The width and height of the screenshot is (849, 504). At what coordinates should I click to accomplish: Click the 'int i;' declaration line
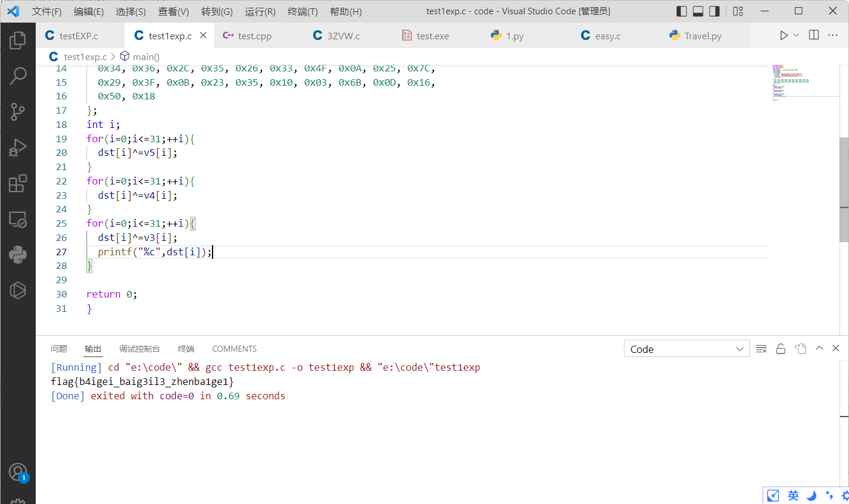103,124
